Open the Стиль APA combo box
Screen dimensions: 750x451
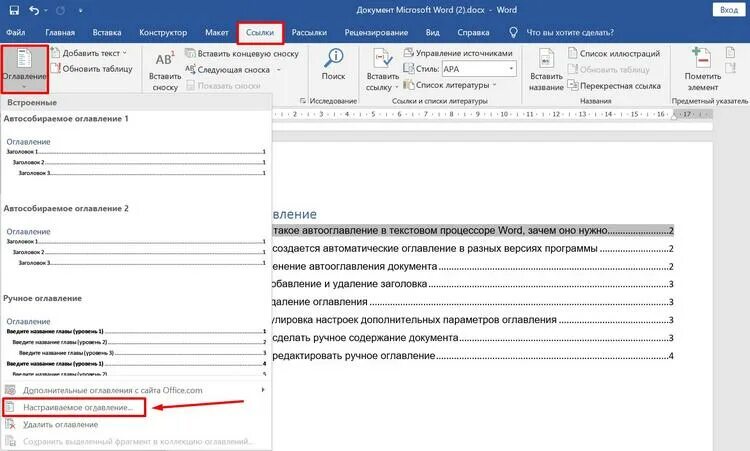479,69
